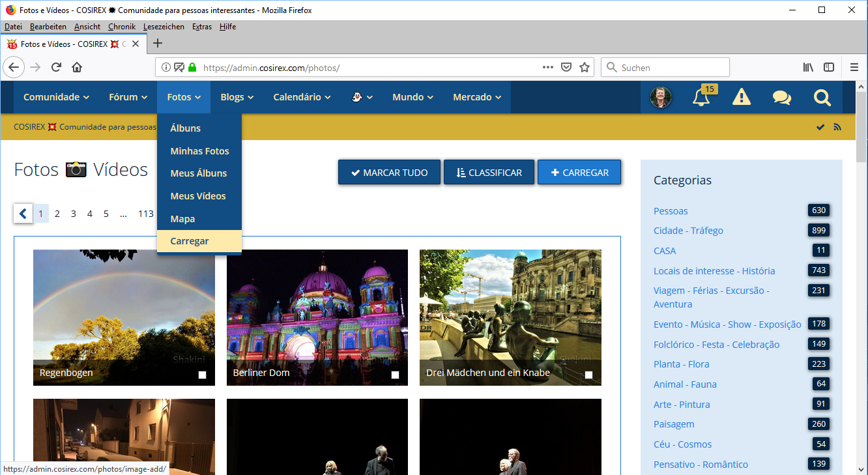Open the chat messages bubble icon
The height and width of the screenshot is (475, 868).
click(781, 98)
